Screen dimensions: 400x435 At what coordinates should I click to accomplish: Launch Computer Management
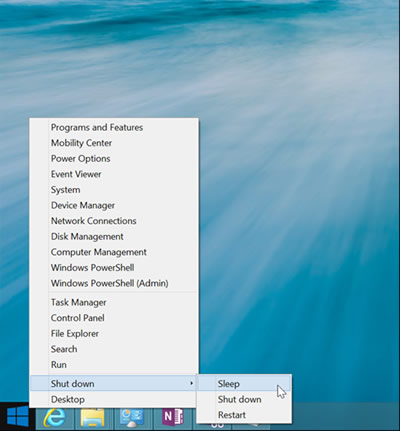click(x=114, y=252)
